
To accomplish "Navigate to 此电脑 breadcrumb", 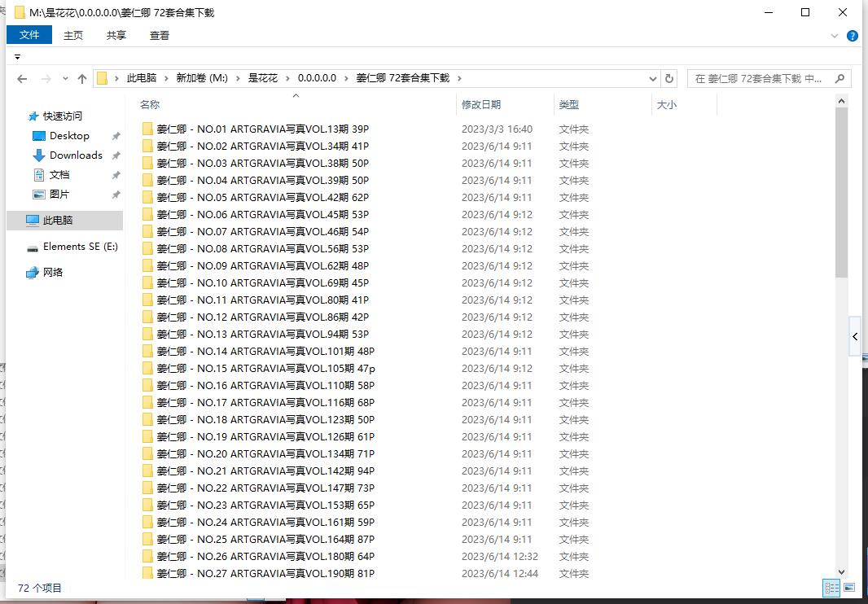I will click(x=141, y=79).
